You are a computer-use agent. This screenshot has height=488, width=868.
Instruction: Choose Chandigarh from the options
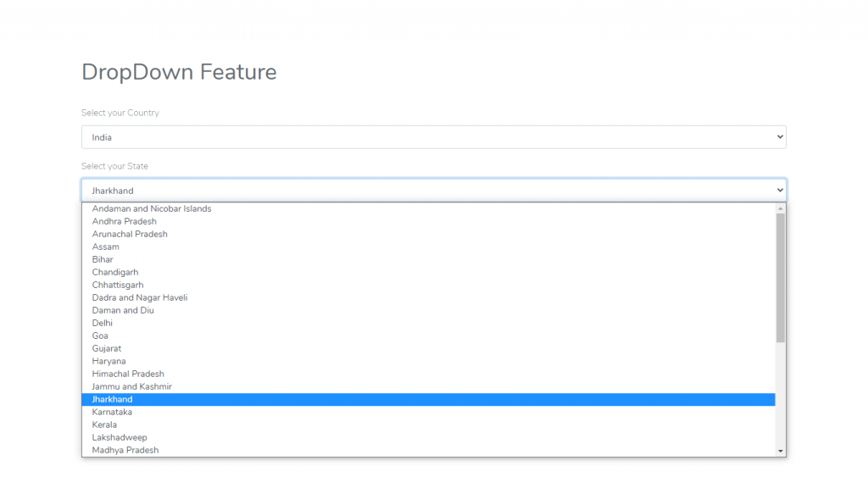115,272
